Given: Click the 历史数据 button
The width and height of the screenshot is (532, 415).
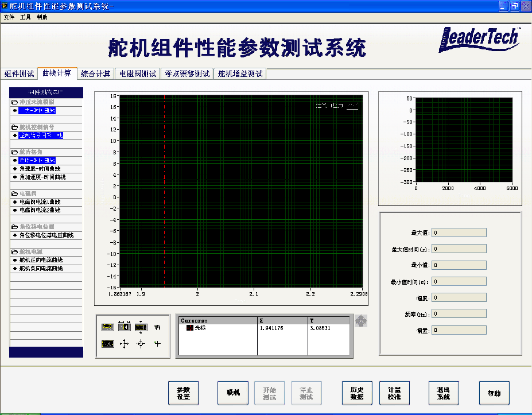Looking at the screenshot, I should click(356, 393).
